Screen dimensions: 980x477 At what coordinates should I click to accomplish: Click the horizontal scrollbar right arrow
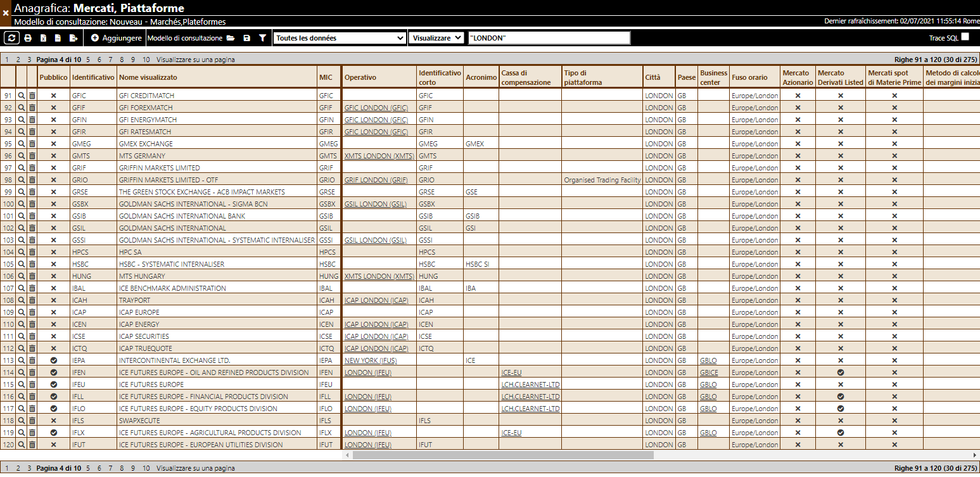click(x=975, y=455)
